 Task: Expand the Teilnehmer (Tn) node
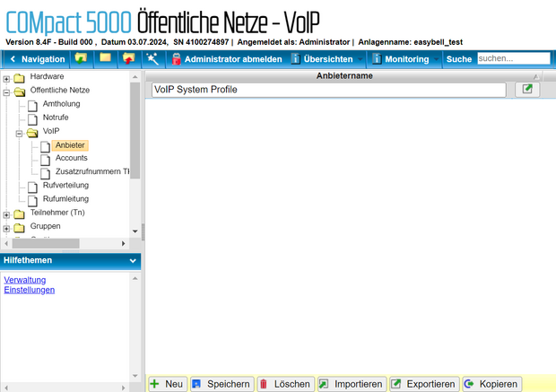(x=7, y=213)
